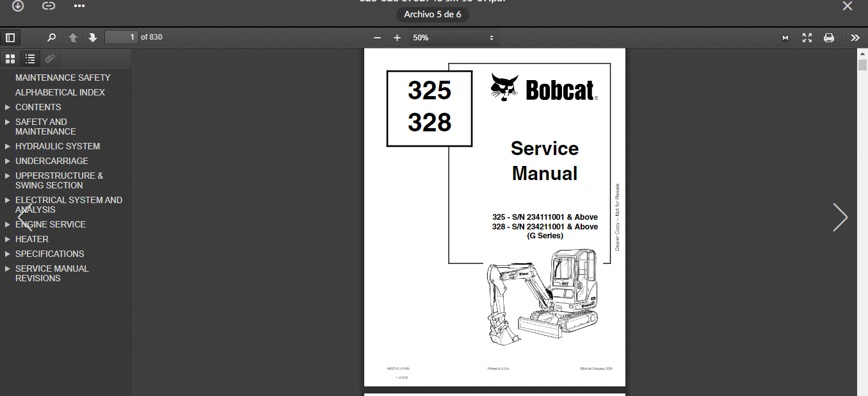Click the M toolbar icon

(785, 38)
